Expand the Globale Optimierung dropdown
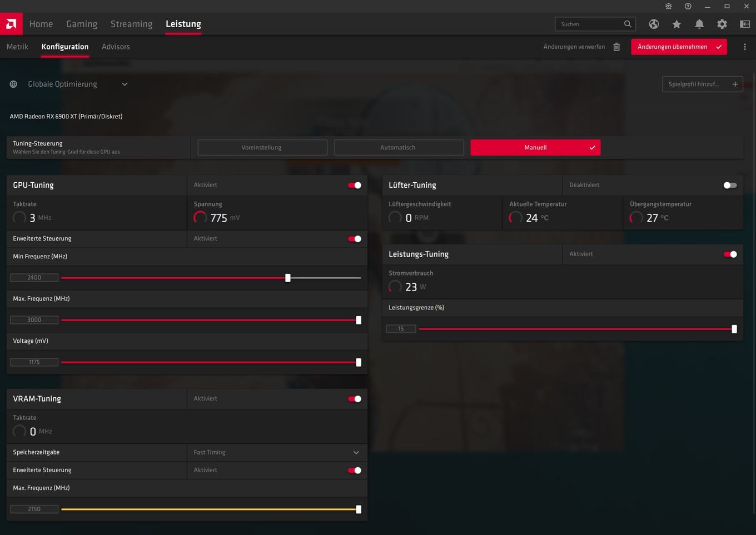This screenshot has height=535, width=756. 125,84
